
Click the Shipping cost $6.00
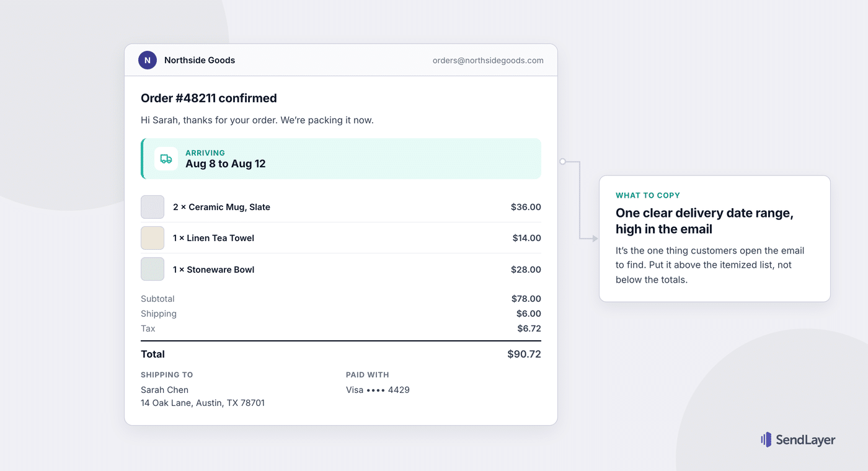529,314
